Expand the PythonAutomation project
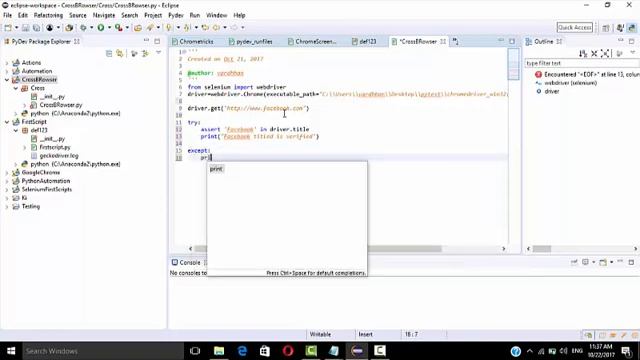The width and height of the screenshot is (640, 360). [x=7, y=181]
